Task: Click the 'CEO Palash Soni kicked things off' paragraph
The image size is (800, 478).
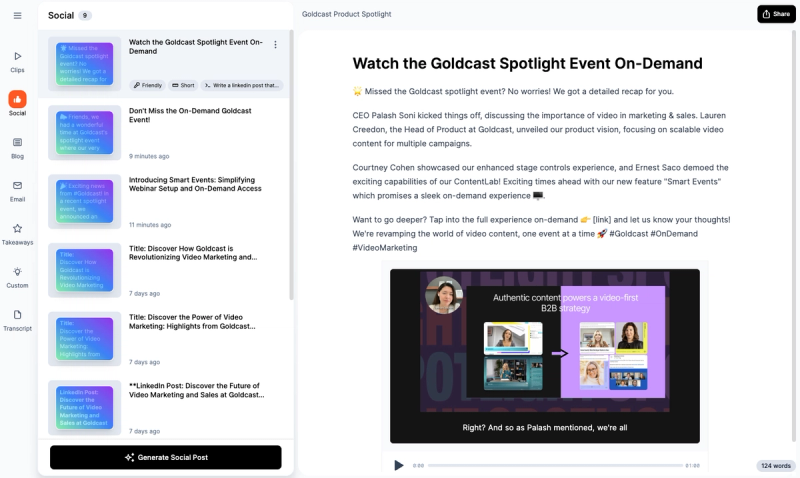Action: pyautogui.click(x=539, y=130)
